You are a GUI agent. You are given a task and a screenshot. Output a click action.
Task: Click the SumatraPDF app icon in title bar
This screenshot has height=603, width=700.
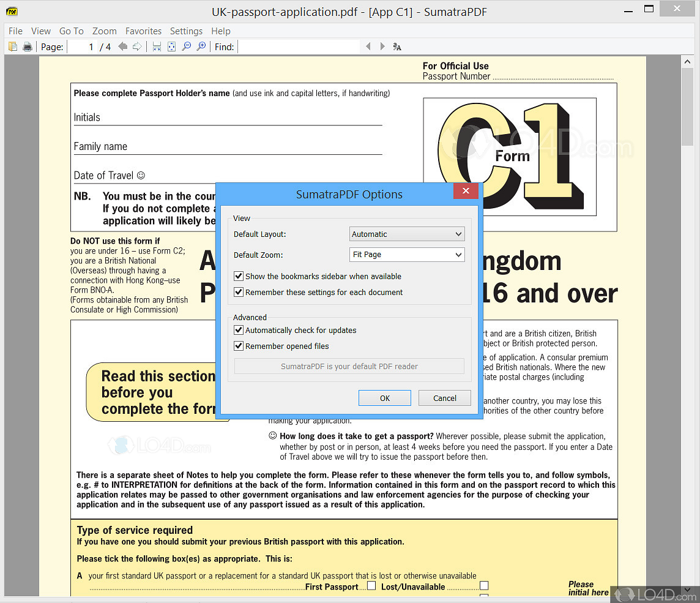[x=12, y=12]
